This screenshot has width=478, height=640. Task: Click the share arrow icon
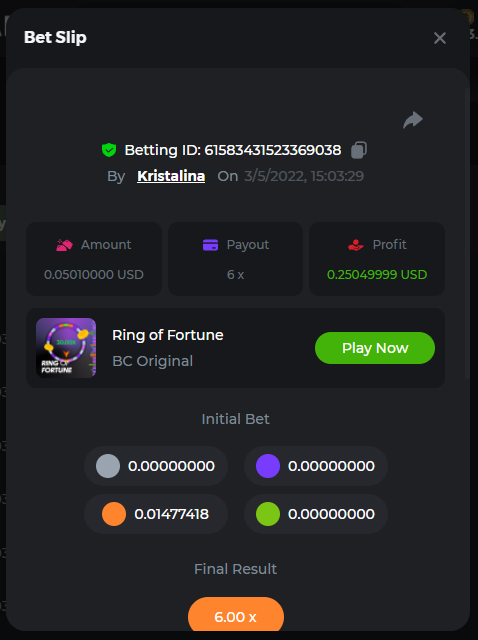(413, 120)
